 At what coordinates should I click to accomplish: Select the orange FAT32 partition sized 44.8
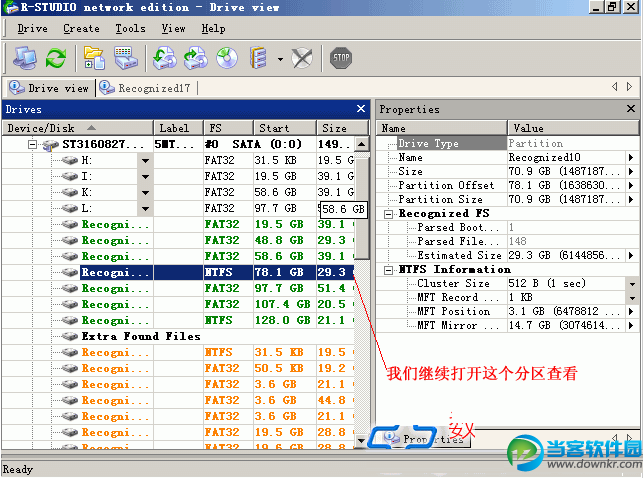tap(178, 401)
